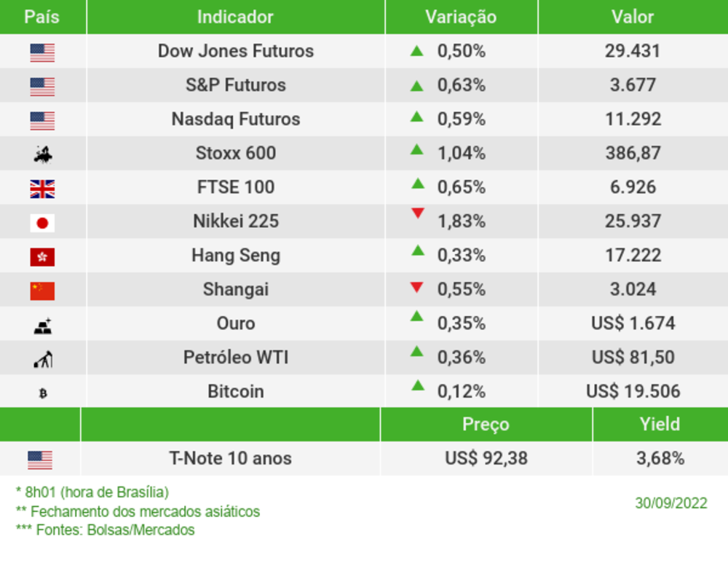Click the Europe map icon for Stoxx 600

[42, 154]
